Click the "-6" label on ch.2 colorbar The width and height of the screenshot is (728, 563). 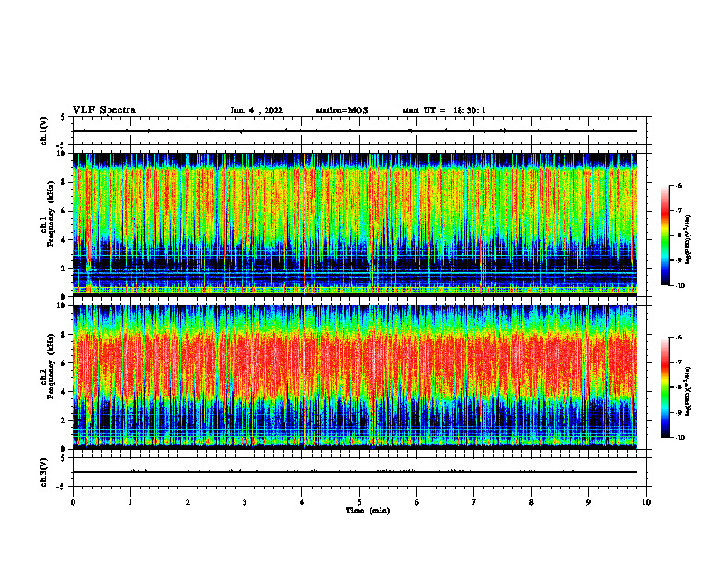(678, 338)
